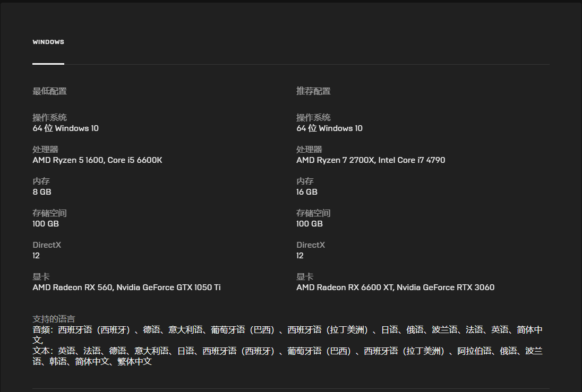Screen dimensions: 582x392
Task: Click recommended 显卡 label
Action: pos(305,277)
